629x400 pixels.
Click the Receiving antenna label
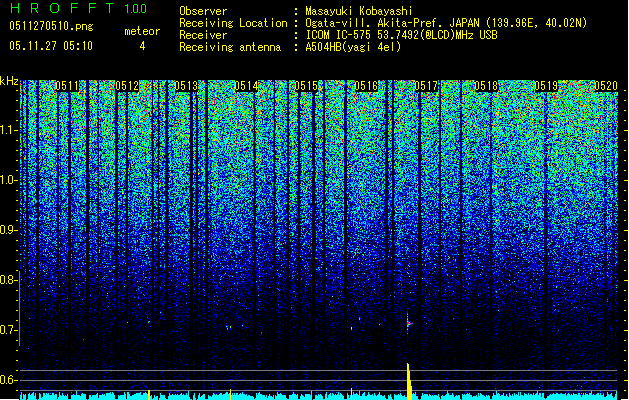coord(230,47)
